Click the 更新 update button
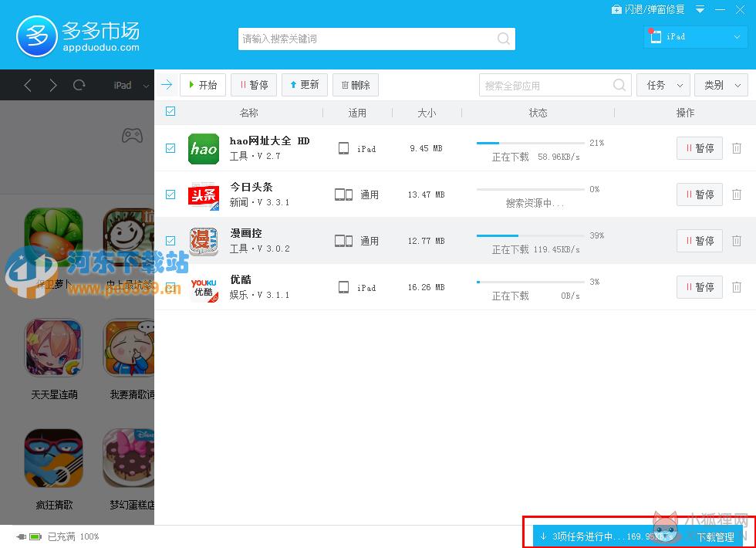This screenshot has height=548, width=756. 305,85
